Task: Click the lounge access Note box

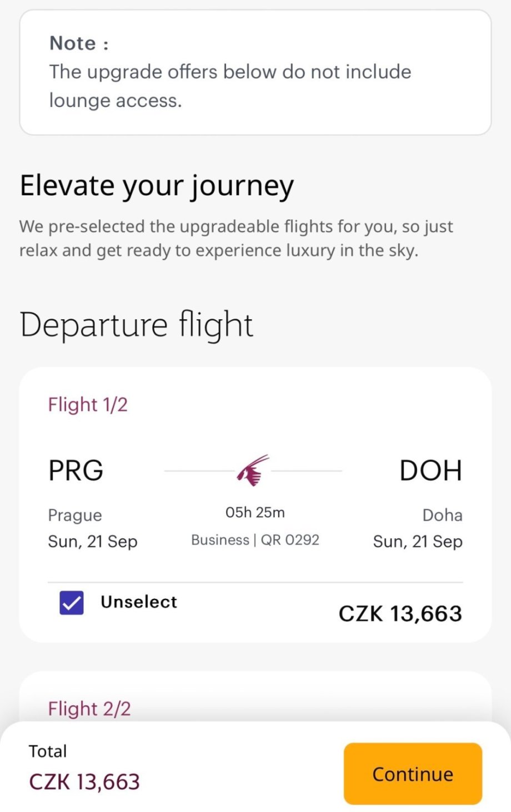Action: tap(255, 73)
